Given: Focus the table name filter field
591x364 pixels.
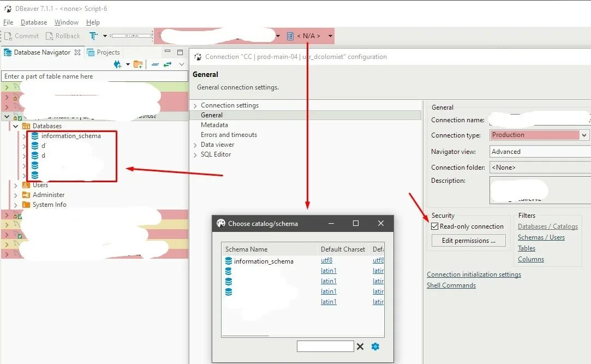Looking at the screenshot, I should tap(94, 76).
